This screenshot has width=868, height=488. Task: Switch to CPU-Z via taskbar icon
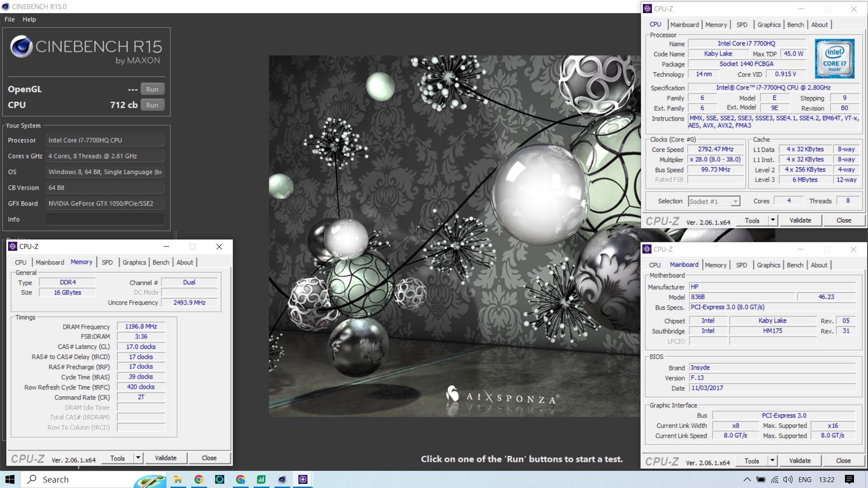tap(303, 479)
